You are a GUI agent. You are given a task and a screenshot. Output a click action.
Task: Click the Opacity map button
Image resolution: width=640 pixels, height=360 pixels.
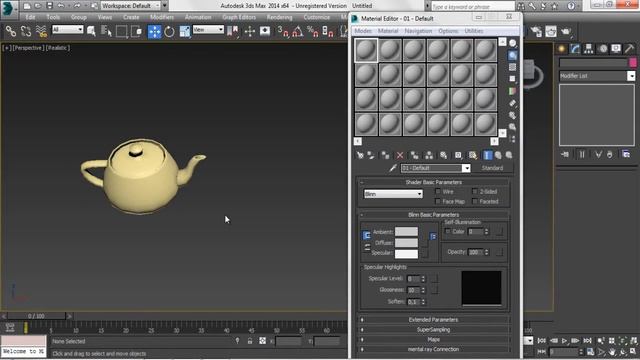pos(499,252)
